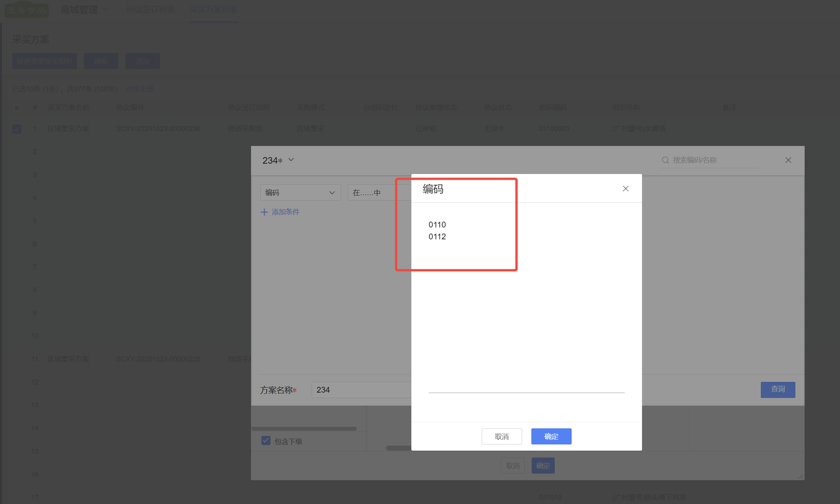Click the 方案名称 input containing 234
The height and width of the screenshot is (504, 840).
pyautogui.click(x=361, y=390)
